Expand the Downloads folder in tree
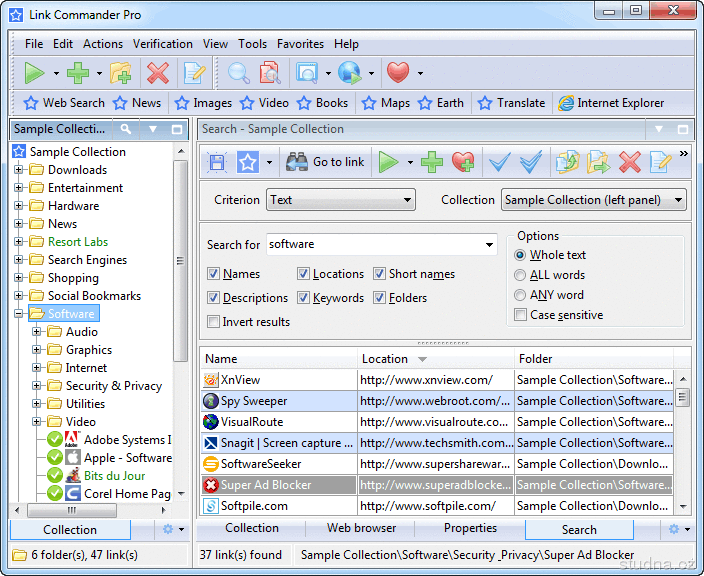Screen dimensions: 704x576 pos(19,170)
